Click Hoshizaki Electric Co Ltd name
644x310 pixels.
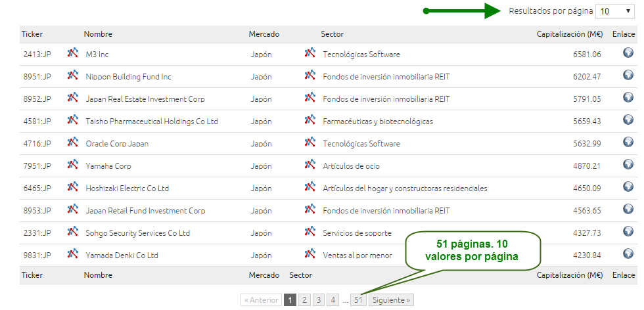(x=127, y=188)
